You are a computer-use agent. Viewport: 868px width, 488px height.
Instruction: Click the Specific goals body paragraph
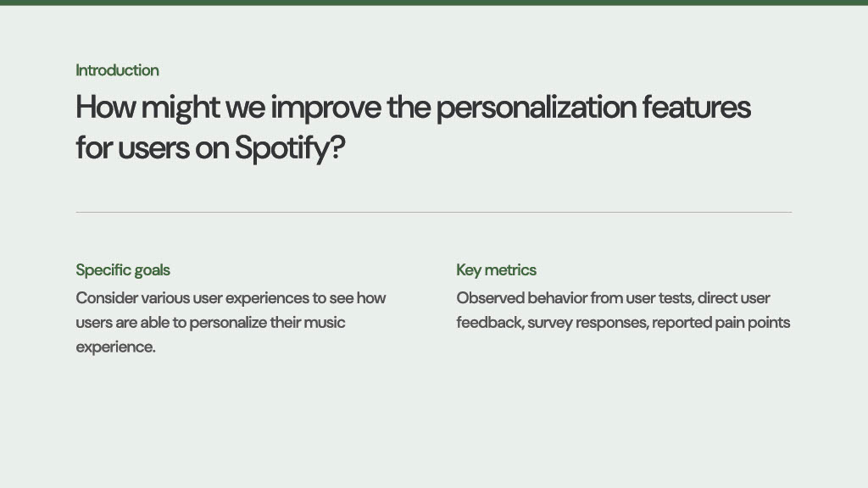pyautogui.click(x=231, y=322)
